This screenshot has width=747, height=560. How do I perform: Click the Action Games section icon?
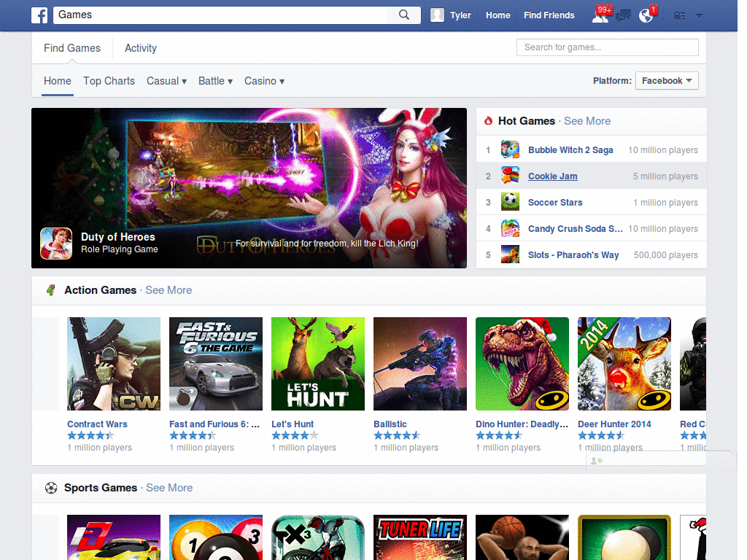[x=51, y=289]
